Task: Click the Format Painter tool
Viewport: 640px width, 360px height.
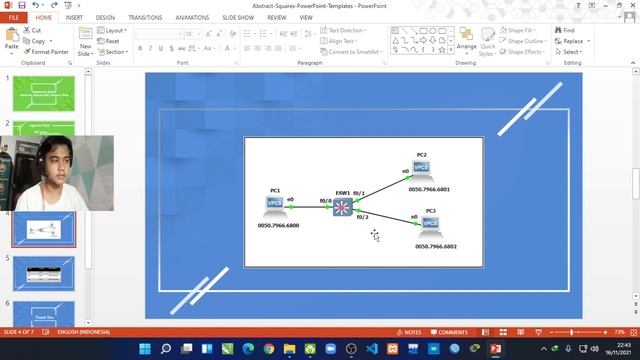Action: click(46, 52)
